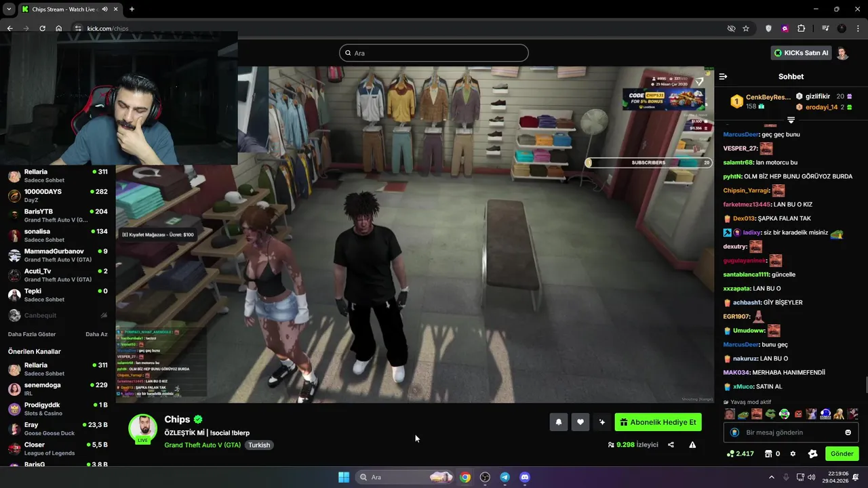The image size is (868, 488).
Task: Bookmark this page with star icon
Action: click(746, 28)
